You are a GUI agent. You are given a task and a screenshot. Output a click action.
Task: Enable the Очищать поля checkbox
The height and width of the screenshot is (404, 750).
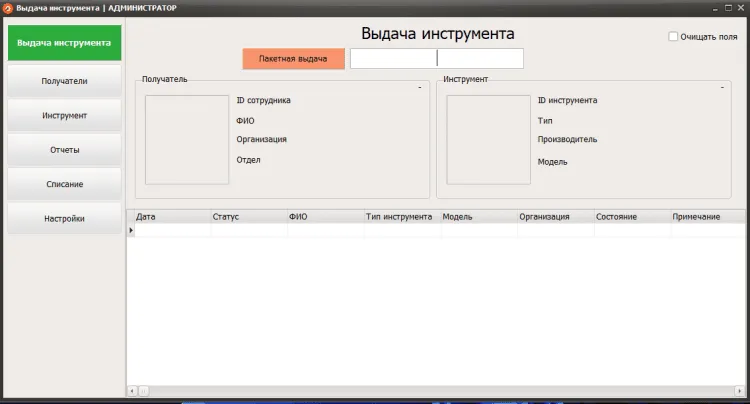coord(673,37)
